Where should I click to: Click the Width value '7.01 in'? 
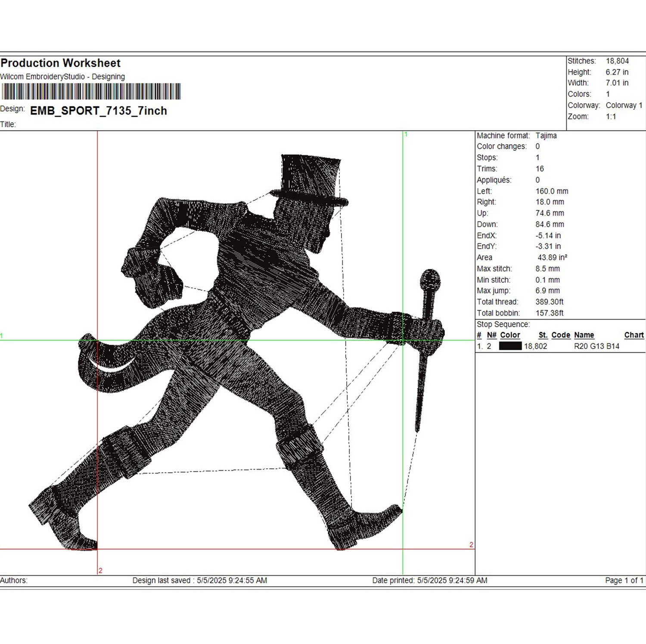pyautogui.click(x=617, y=83)
